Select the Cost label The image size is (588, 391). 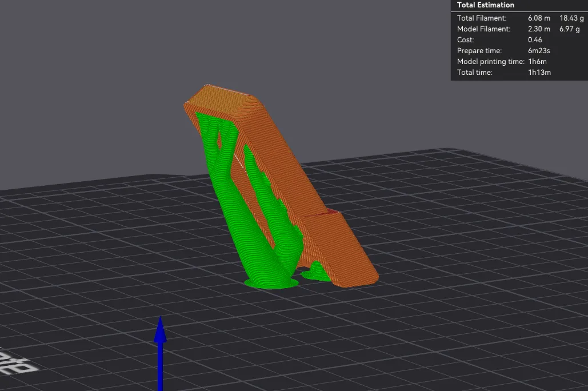(465, 40)
